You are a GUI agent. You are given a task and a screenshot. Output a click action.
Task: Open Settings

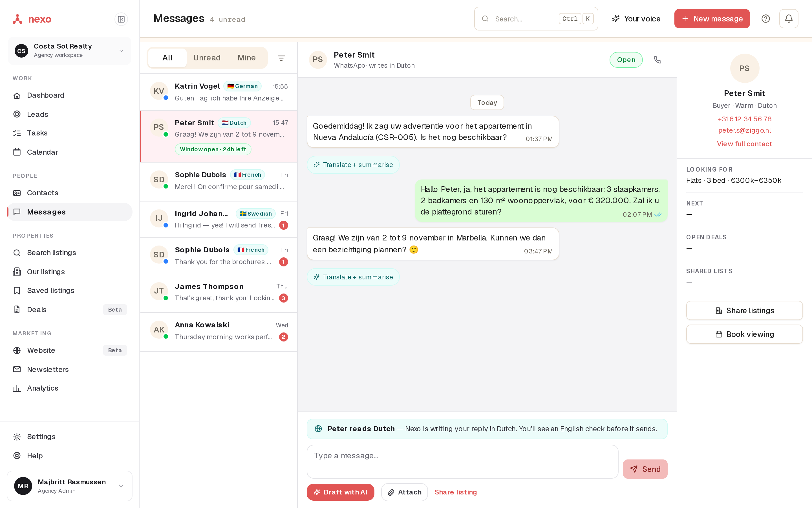pos(70,436)
